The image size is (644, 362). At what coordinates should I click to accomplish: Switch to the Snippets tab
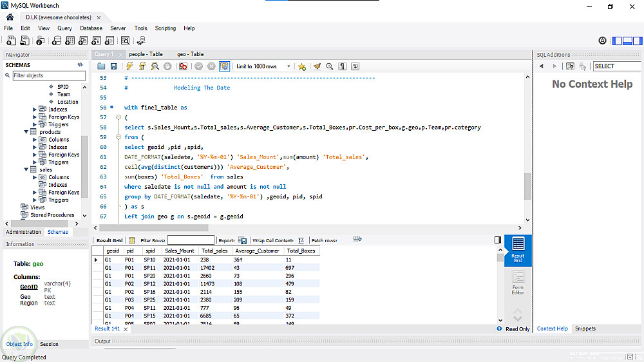coord(585,329)
